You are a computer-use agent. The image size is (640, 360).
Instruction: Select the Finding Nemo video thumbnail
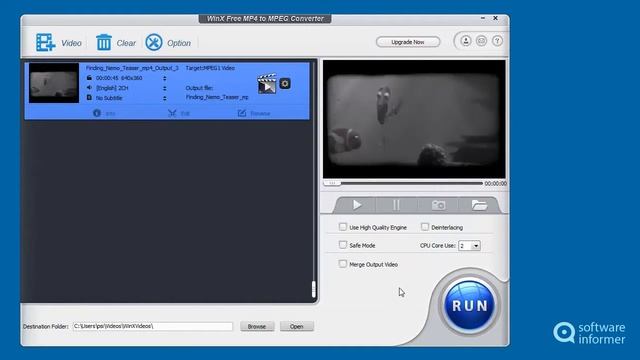tap(54, 83)
